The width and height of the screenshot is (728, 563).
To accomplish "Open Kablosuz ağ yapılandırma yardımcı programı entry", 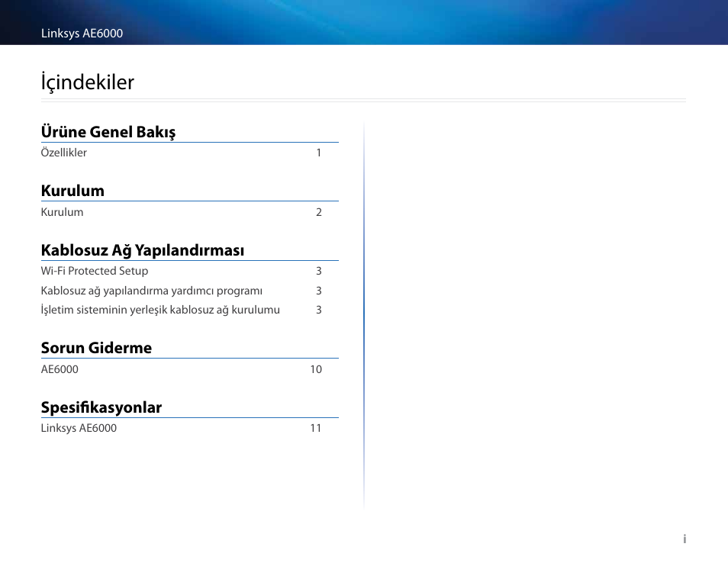I will coord(151,291).
